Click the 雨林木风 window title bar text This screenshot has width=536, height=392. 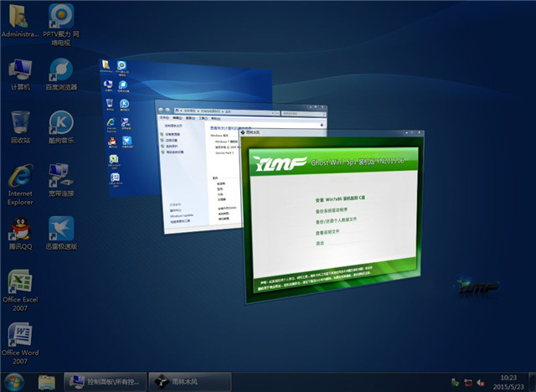[x=253, y=132]
